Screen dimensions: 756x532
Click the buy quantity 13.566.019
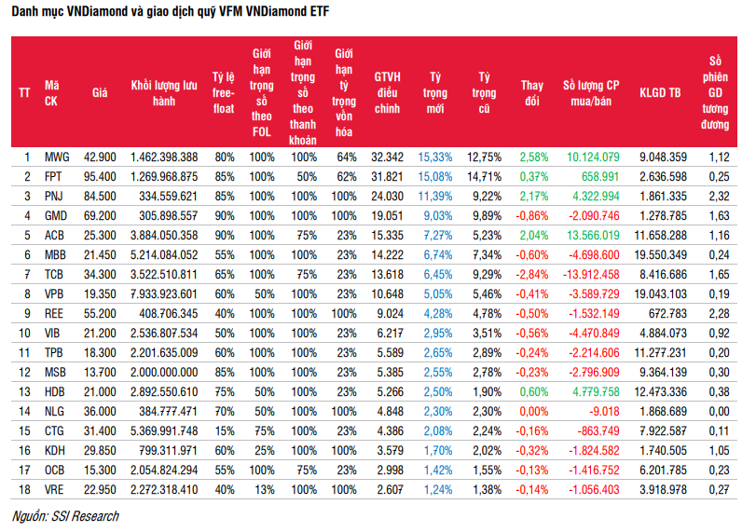(593, 235)
